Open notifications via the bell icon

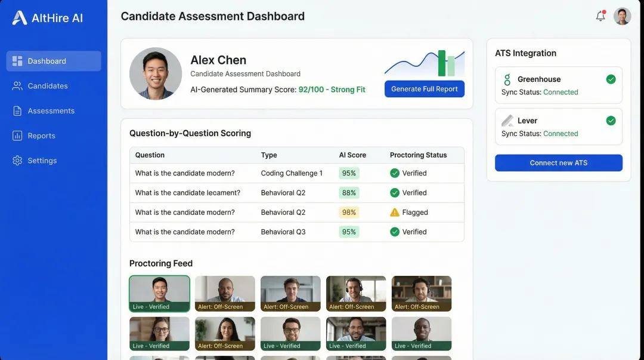(600, 16)
